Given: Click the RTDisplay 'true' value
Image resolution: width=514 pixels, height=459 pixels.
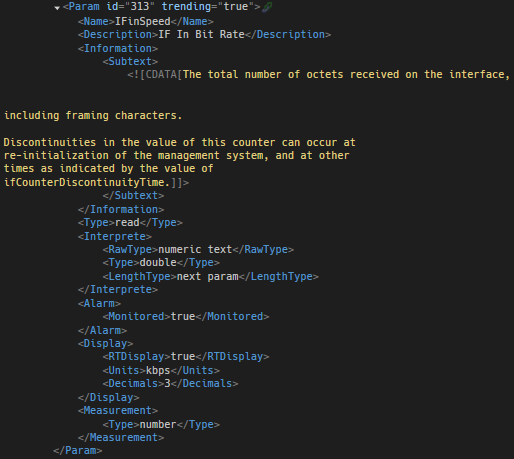Looking at the screenshot, I should [183, 357].
